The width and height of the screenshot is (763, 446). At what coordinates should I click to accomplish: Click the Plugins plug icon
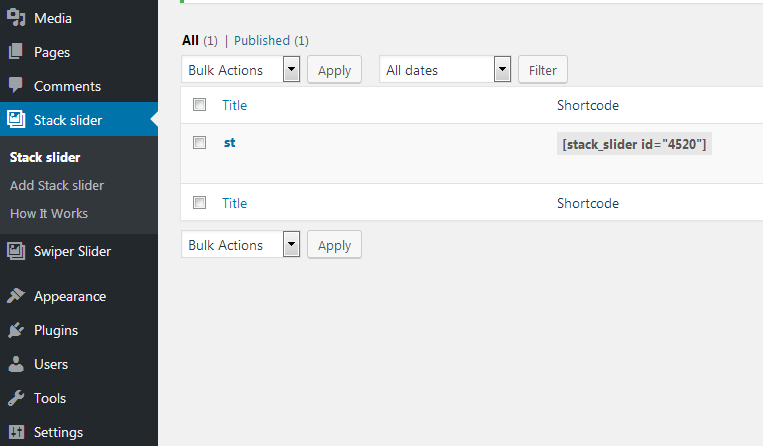coord(16,330)
